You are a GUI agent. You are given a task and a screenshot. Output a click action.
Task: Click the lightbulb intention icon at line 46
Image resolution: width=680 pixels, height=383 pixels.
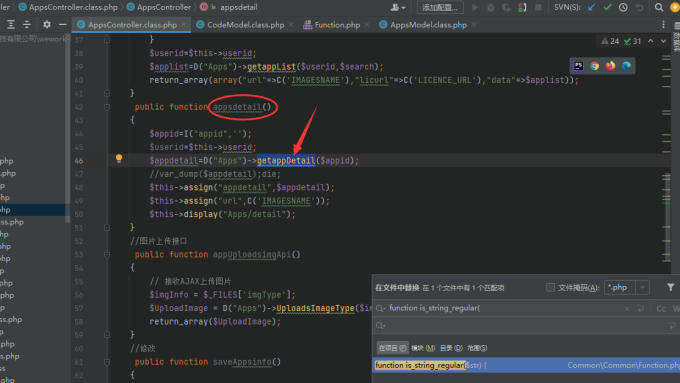(119, 159)
